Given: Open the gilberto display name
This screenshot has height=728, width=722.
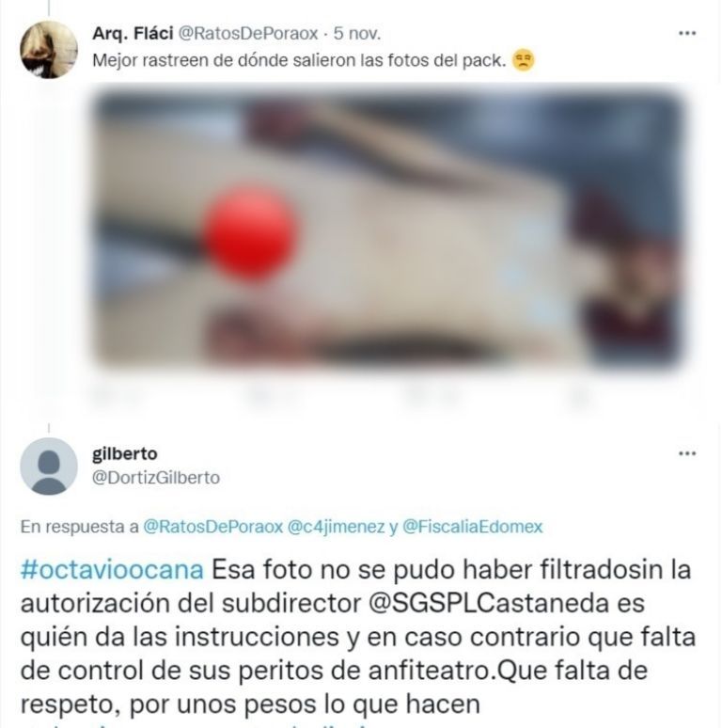Looking at the screenshot, I should pos(125,453).
